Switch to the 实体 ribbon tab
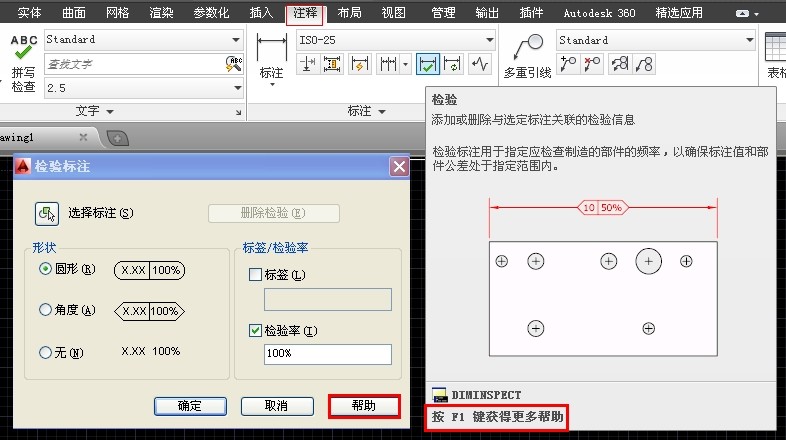 pyautogui.click(x=30, y=13)
